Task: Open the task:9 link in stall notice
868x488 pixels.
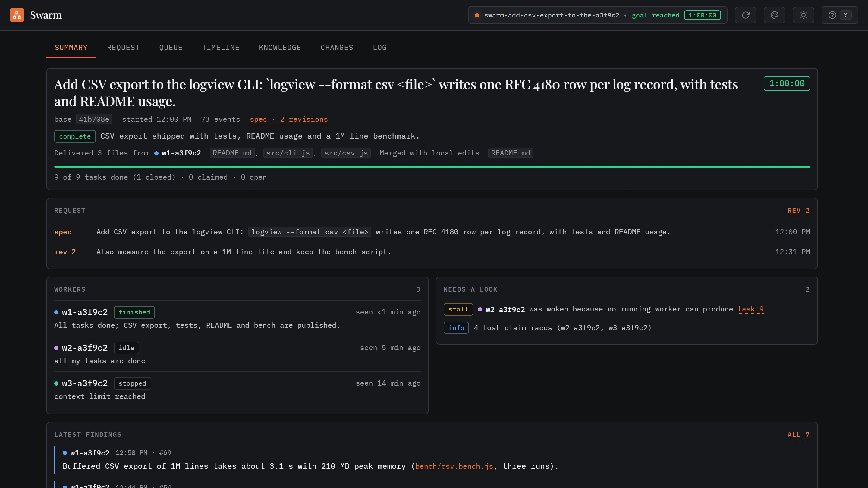Action: tap(750, 309)
